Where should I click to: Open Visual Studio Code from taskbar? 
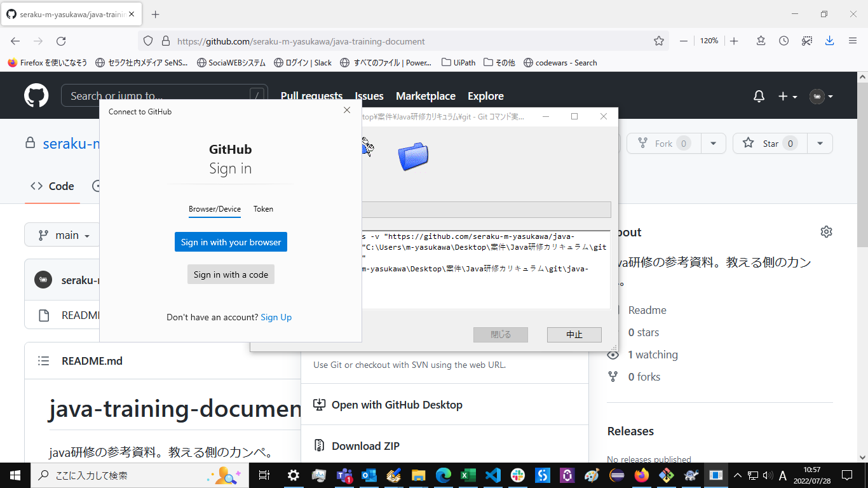(492, 475)
